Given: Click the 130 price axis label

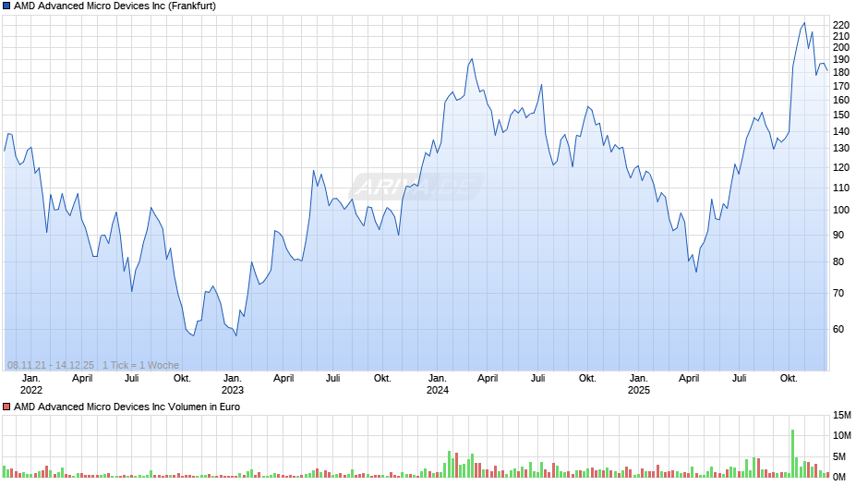Looking at the screenshot, I should [x=841, y=148].
